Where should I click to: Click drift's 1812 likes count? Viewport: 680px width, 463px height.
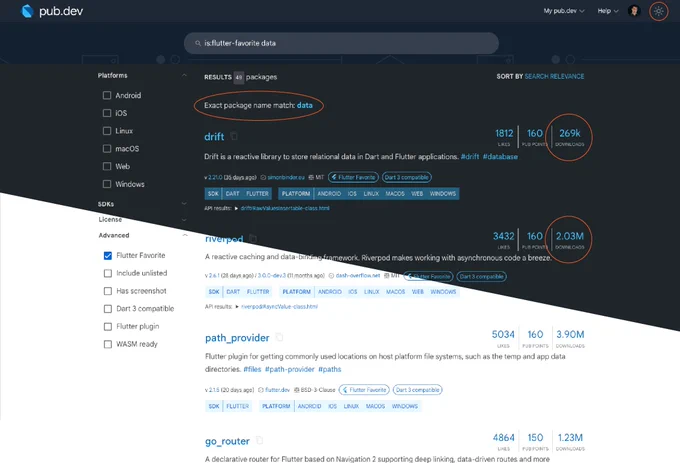pyautogui.click(x=504, y=134)
